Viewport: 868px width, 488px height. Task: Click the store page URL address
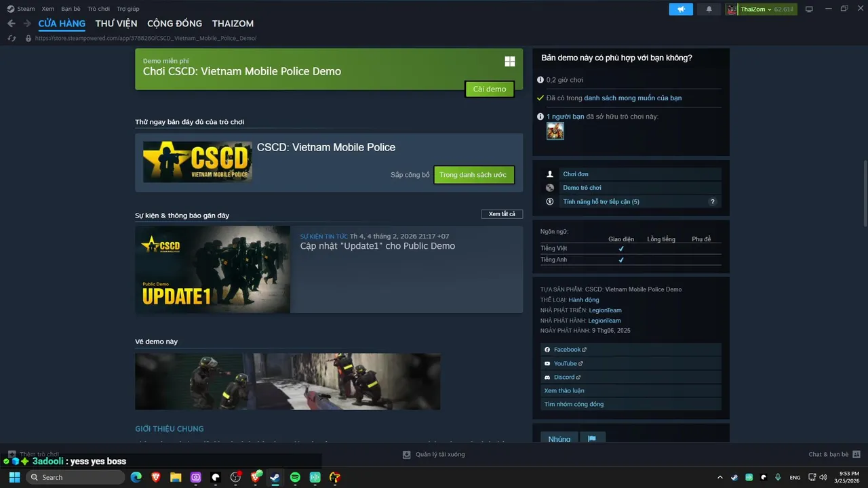tap(145, 38)
